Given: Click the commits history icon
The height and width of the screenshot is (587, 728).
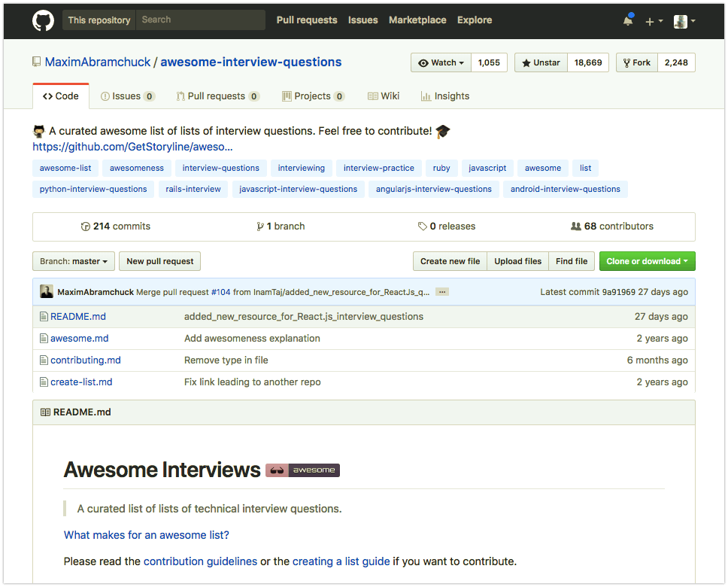Looking at the screenshot, I should coord(86,227).
